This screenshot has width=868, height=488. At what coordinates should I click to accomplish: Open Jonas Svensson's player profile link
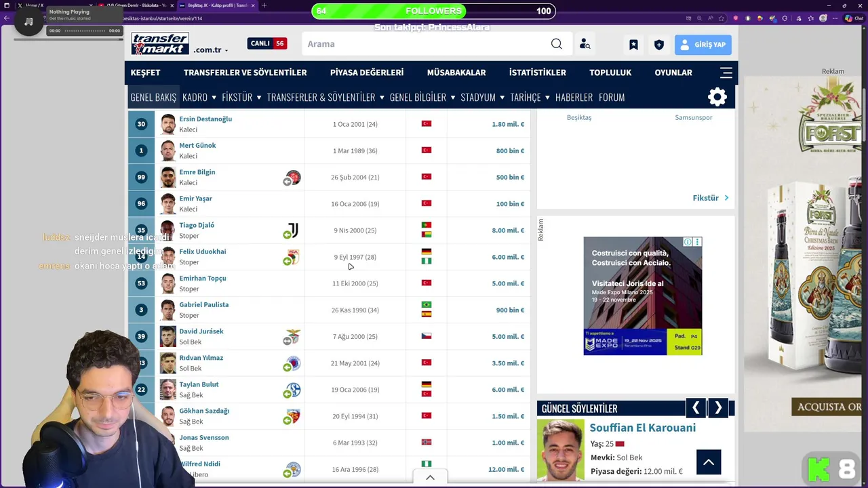[204, 437]
